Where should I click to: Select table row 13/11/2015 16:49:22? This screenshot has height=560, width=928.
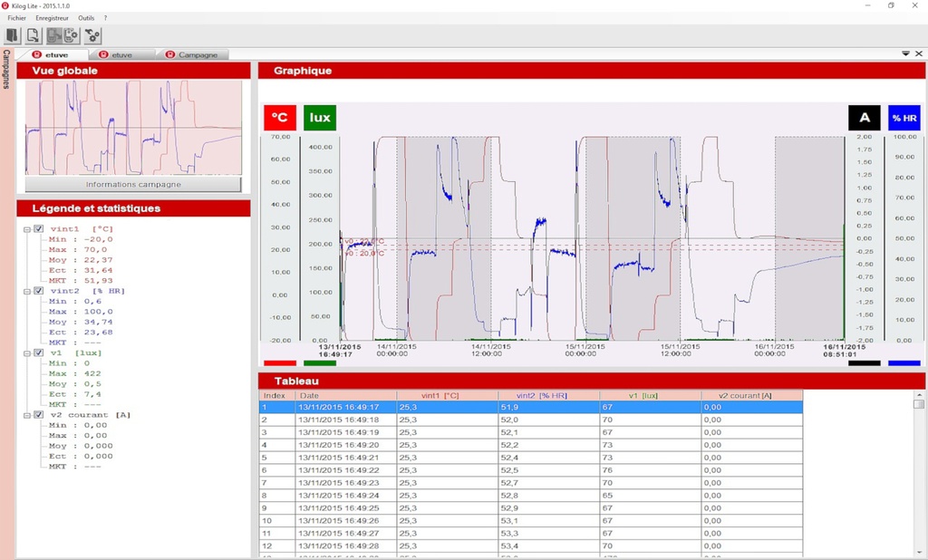(531, 470)
